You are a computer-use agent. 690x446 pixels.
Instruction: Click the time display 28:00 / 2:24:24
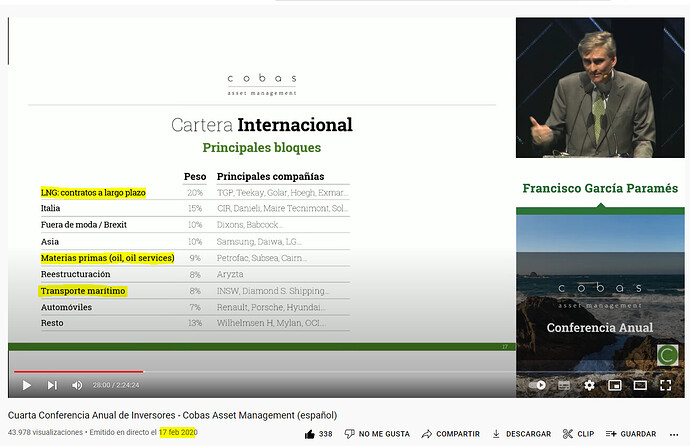coord(116,385)
